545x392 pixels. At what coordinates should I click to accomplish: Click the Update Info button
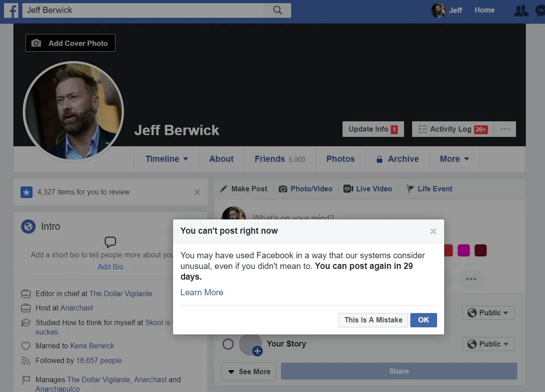coord(373,129)
